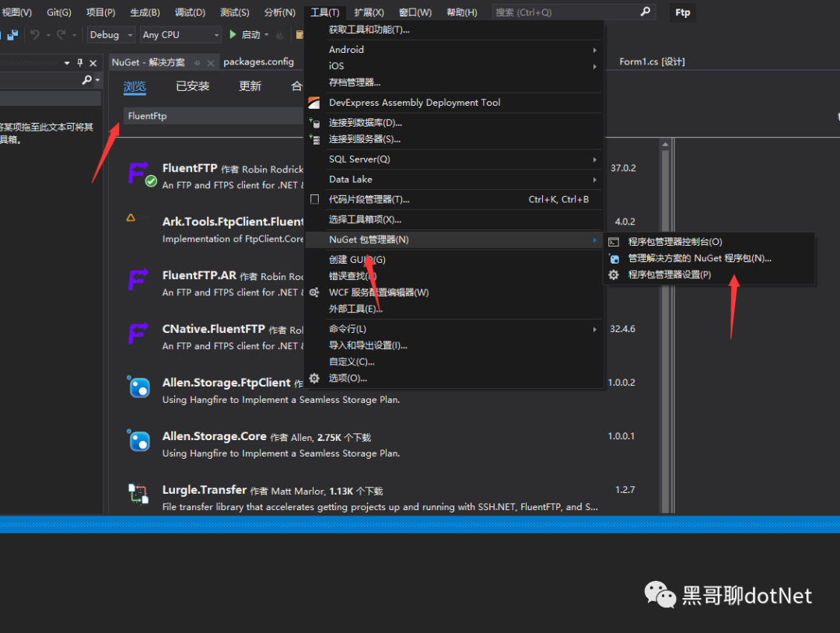Click the Ftp button at top right
This screenshot has width=840, height=633.
point(682,12)
